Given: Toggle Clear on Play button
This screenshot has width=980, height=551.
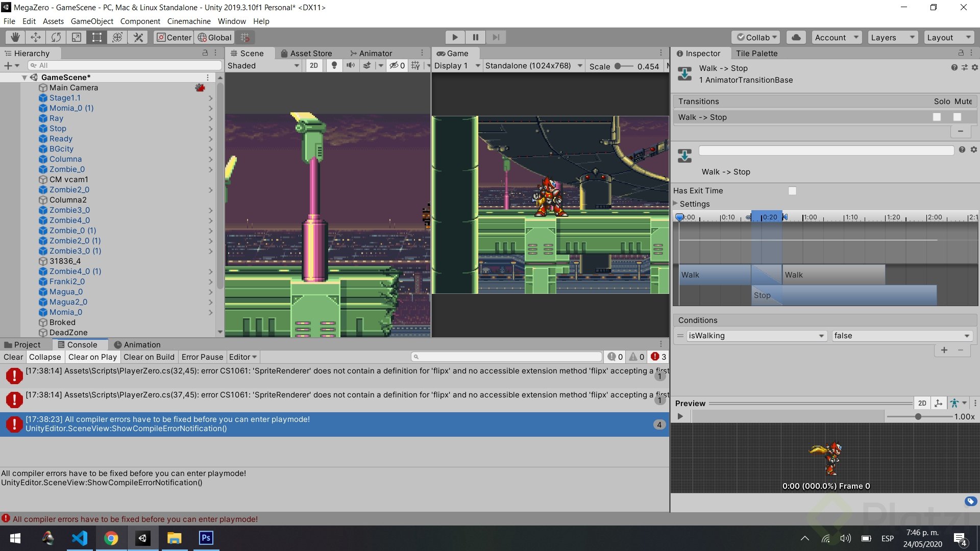Looking at the screenshot, I should tap(92, 357).
